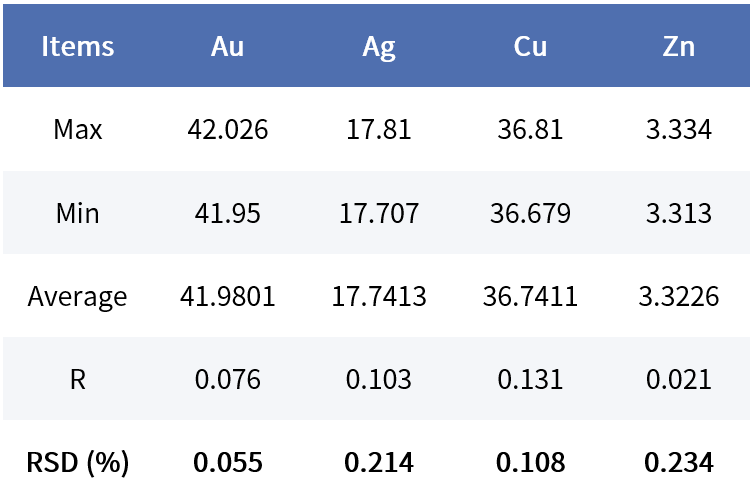The height and width of the screenshot is (502, 756).
Task: Click the R row label
Action: point(78,380)
